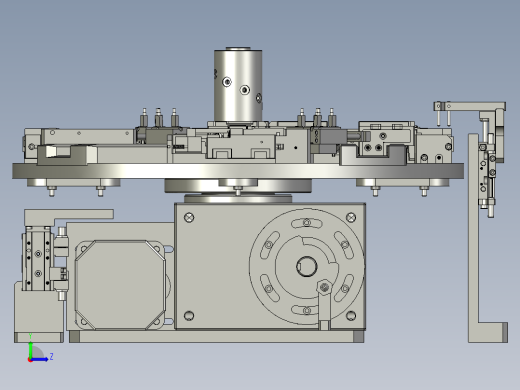Click the green Y axis of the triad
The height and width of the screenshot is (390, 520).
pos(30,350)
